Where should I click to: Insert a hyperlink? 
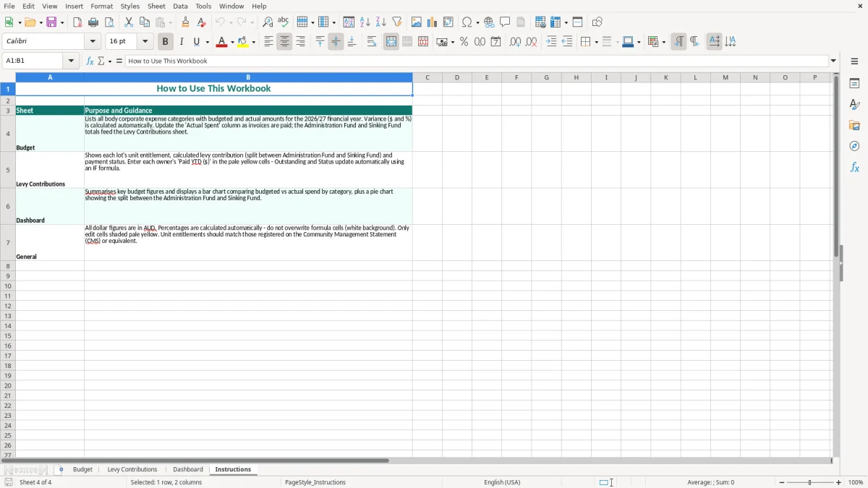pos(489,22)
